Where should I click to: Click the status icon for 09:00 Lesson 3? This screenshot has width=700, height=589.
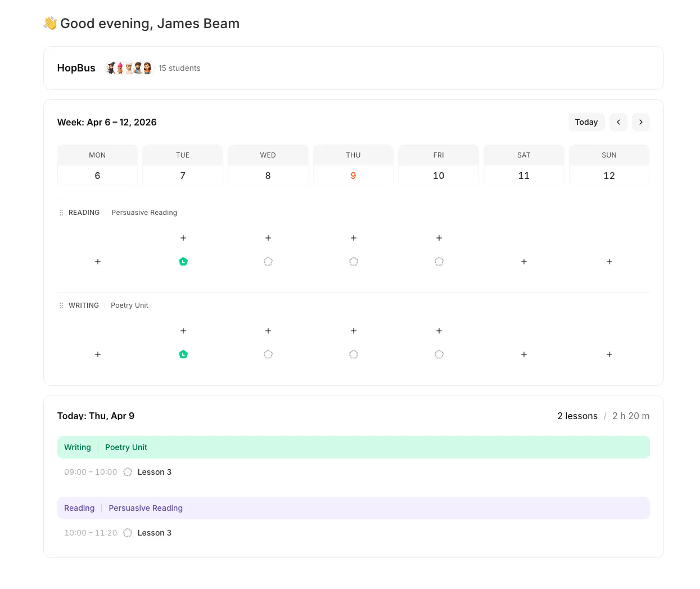pyautogui.click(x=128, y=472)
